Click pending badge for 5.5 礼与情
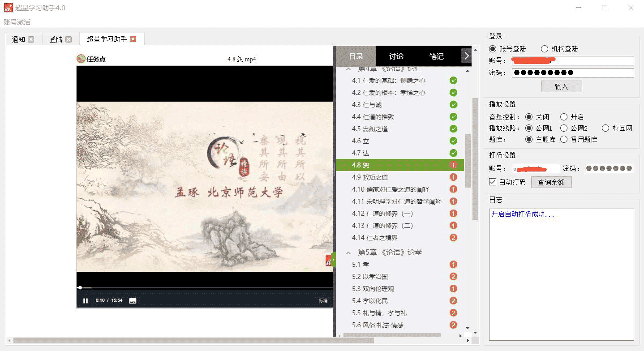Viewport: 644px width, 351px height. (453, 313)
